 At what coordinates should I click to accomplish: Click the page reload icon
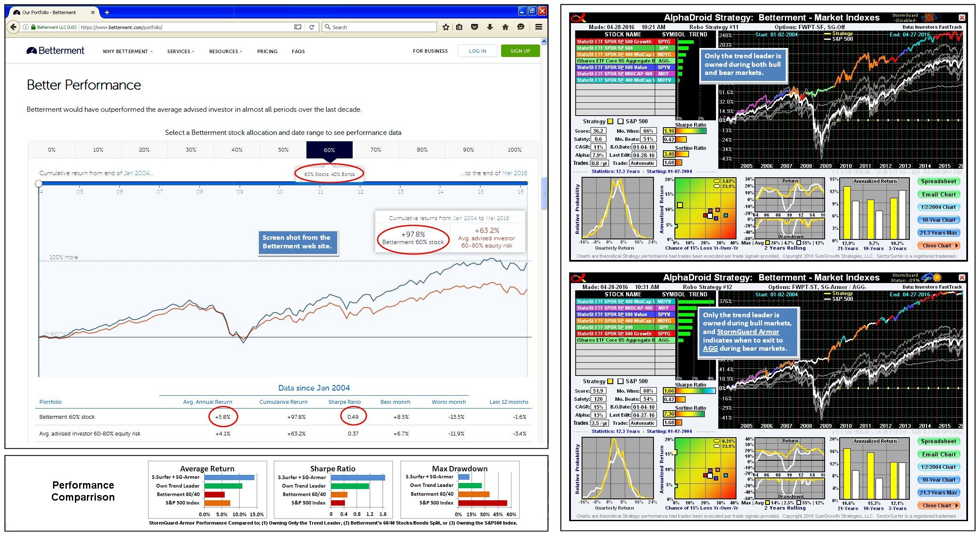point(312,27)
